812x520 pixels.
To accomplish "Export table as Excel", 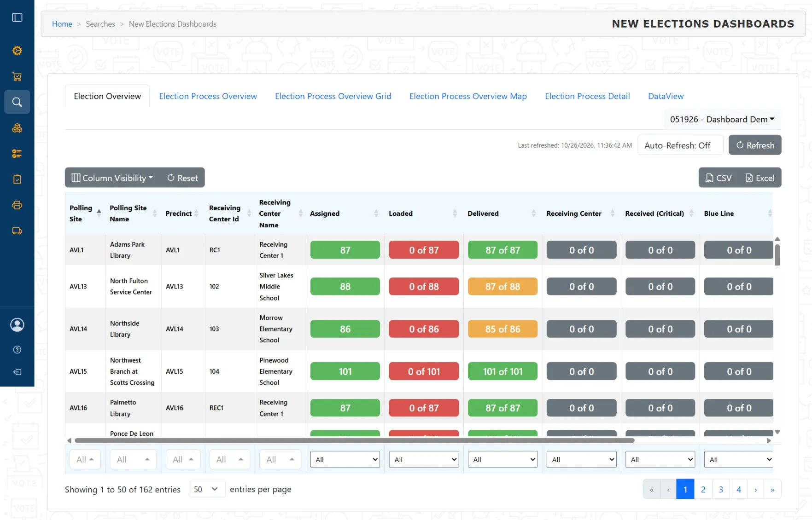I will tap(760, 178).
